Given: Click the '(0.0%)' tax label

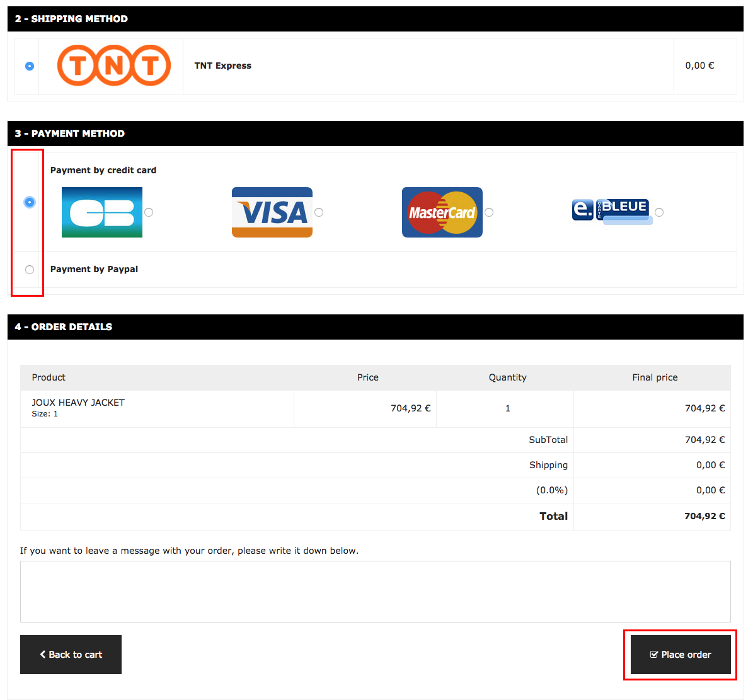Looking at the screenshot, I should click(552, 490).
